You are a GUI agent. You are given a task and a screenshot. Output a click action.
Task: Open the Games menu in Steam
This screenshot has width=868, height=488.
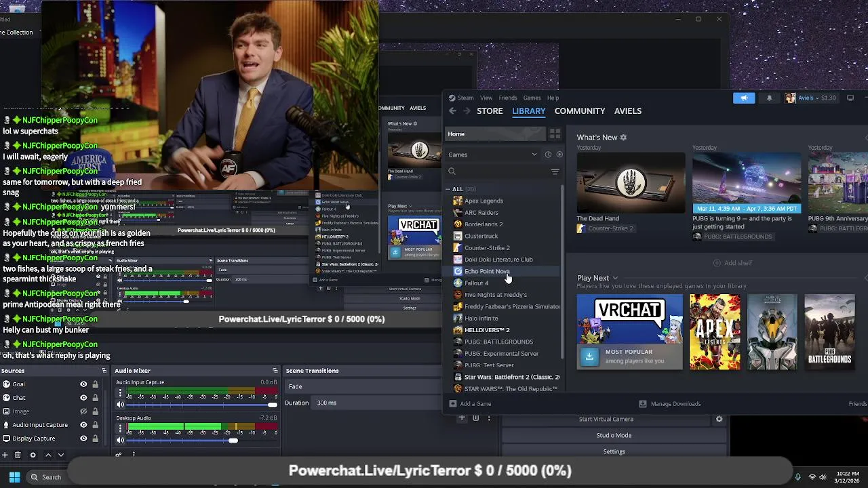532,98
